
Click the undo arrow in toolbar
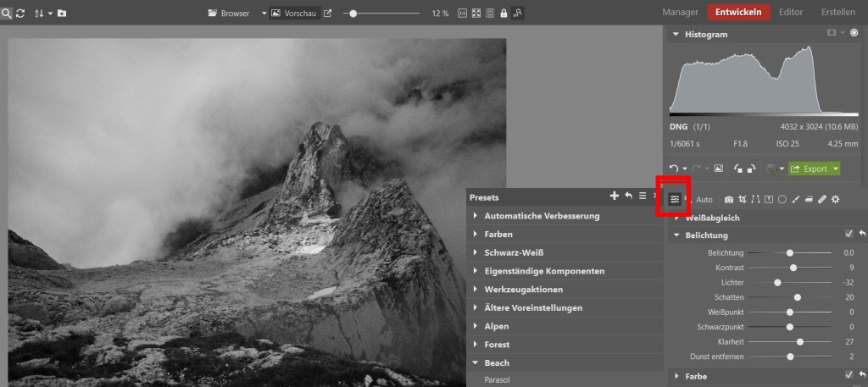click(x=674, y=169)
